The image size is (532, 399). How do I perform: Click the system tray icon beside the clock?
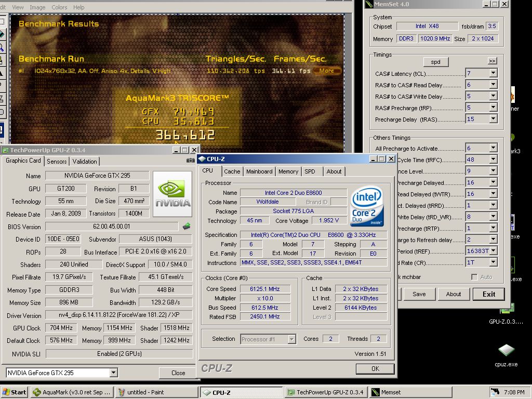(495, 392)
